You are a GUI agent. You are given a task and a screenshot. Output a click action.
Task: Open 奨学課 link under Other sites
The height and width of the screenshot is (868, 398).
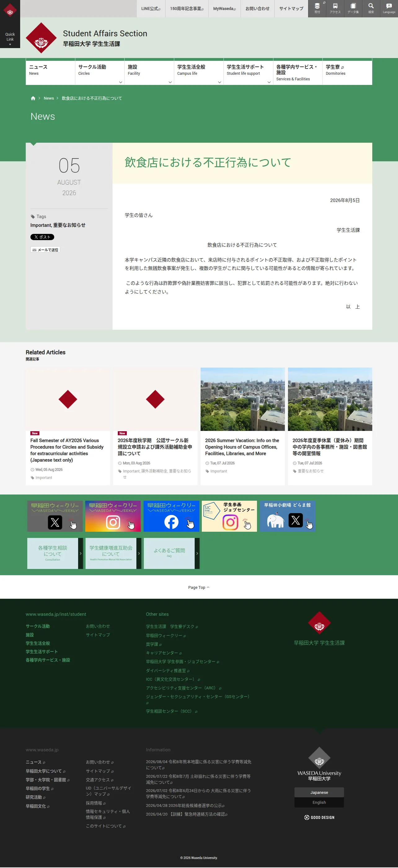point(153,644)
